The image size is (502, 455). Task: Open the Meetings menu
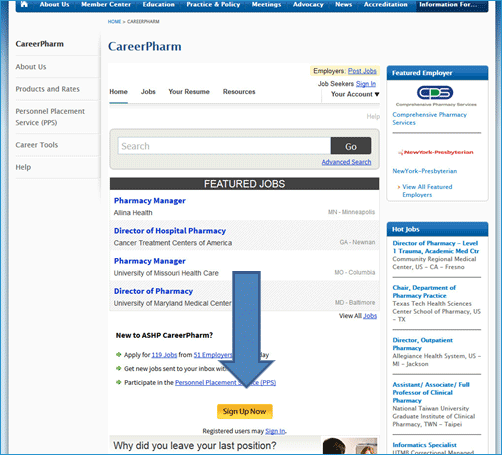coord(266,5)
